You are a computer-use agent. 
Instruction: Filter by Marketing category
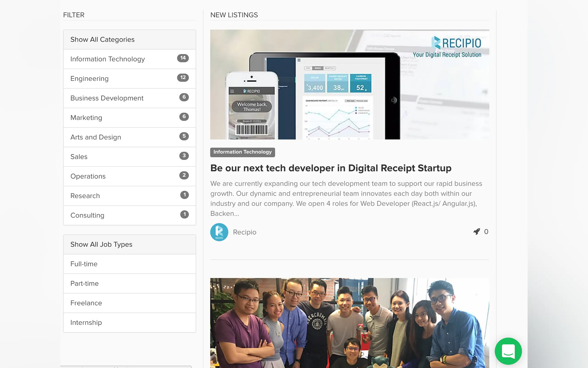tap(86, 118)
